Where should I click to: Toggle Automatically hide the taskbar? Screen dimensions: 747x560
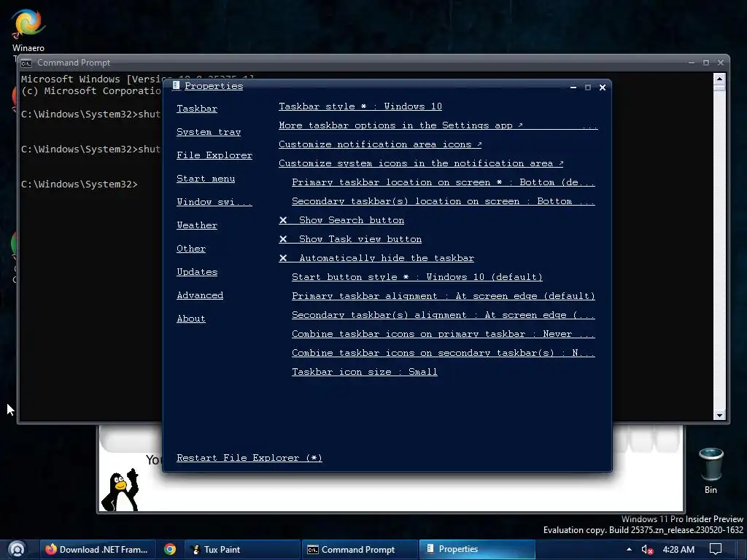click(x=376, y=258)
